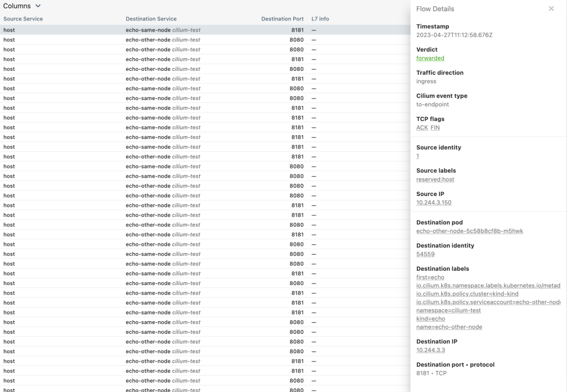Click the reserved:host source label
This screenshot has width=567, height=392.
[x=435, y=179]
